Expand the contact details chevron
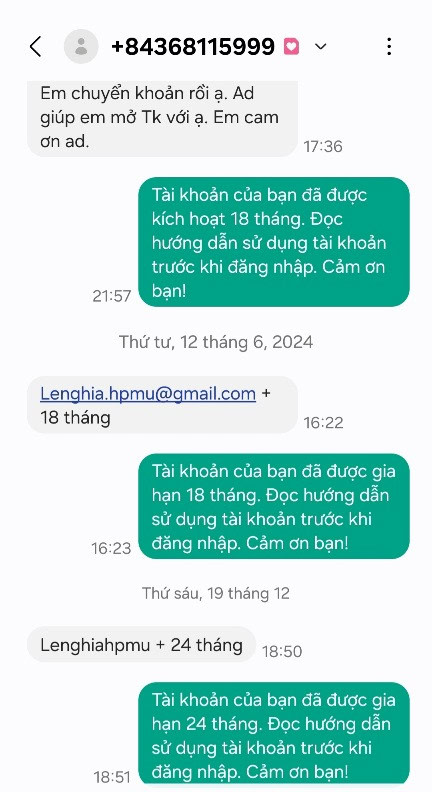 point(320,46)
